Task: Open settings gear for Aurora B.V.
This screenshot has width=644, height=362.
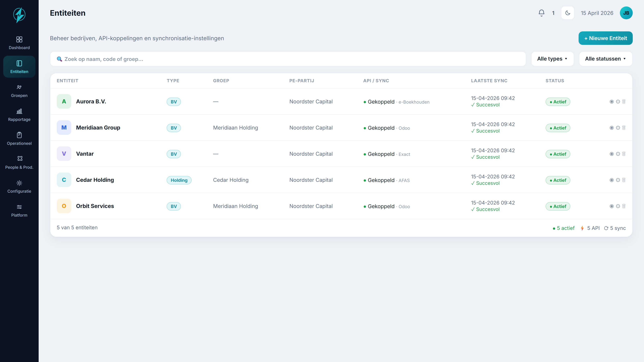Action: [618, 102]
